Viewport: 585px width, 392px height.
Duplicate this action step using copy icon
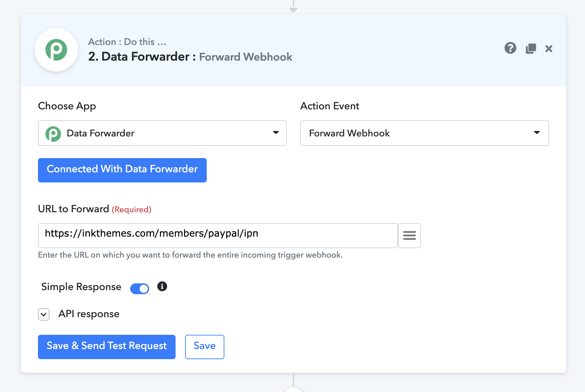531,48
